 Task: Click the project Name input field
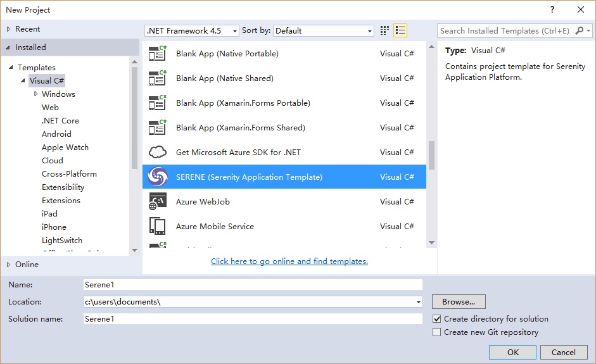(x=253, y=285)
